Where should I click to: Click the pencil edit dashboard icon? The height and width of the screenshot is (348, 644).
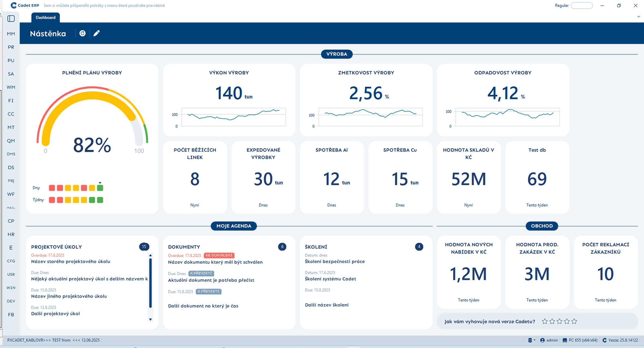point(97,33)
